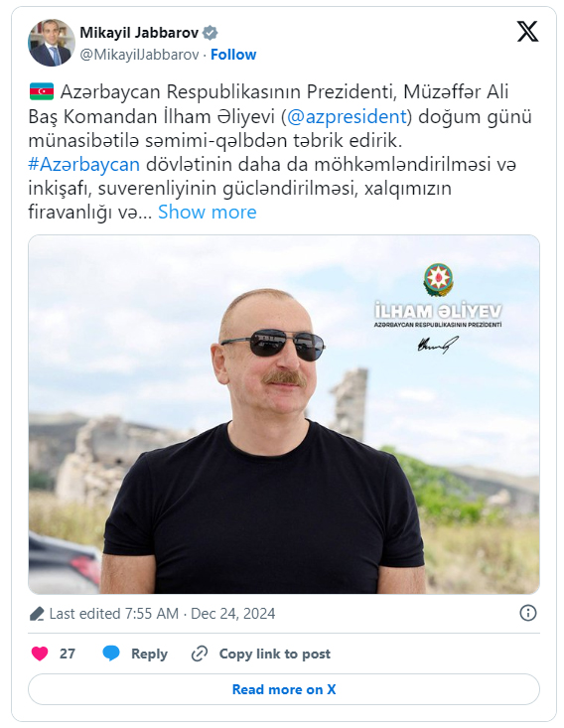Click Read more on X button
This screenshot has width=564, height=728.
[x=284, y=689]
